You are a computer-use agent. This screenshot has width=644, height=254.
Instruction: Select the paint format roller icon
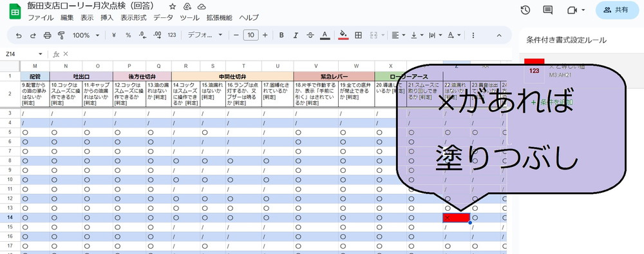62,35
